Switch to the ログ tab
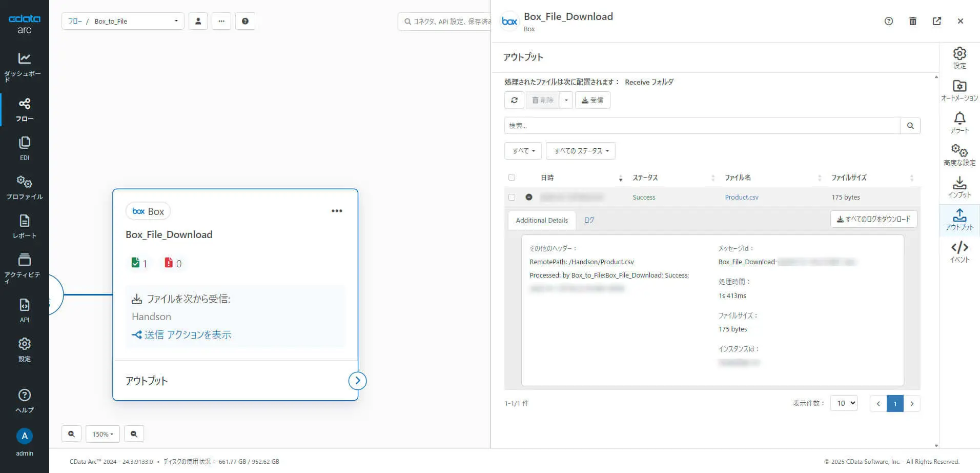Screen dimensions: 980x473 [589, 220]
